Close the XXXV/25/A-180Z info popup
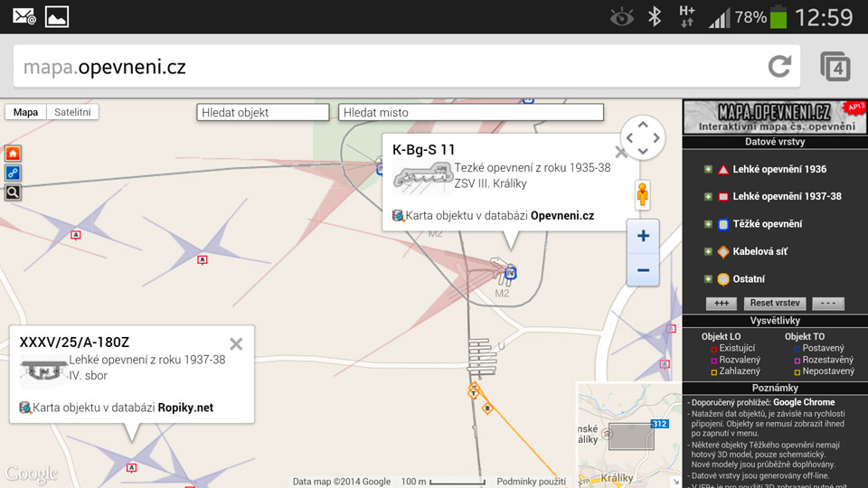Image resolution: width=868 pixels, height=488 pixels. (236, 343)
